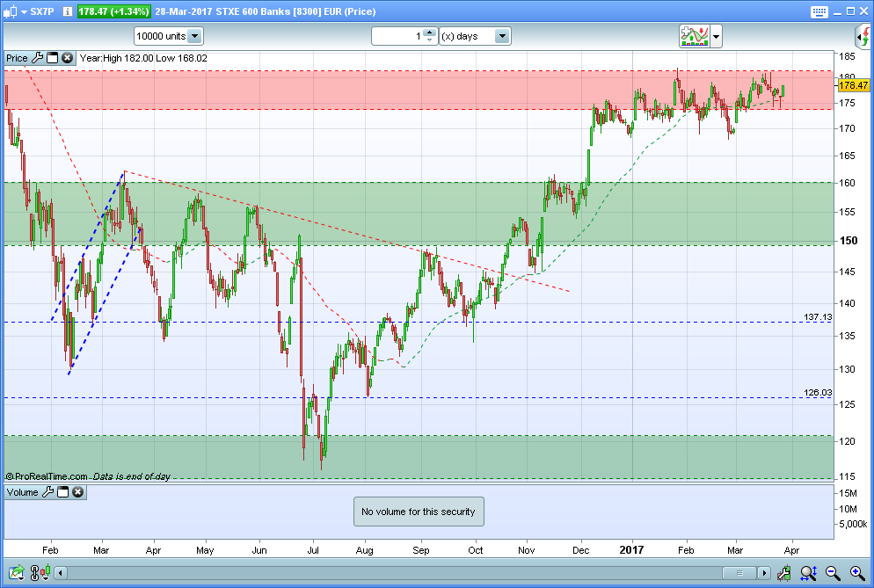Zoom out with the minus magnifier
Viewport: 874px width, 588px height.
[x=833, y=572]
